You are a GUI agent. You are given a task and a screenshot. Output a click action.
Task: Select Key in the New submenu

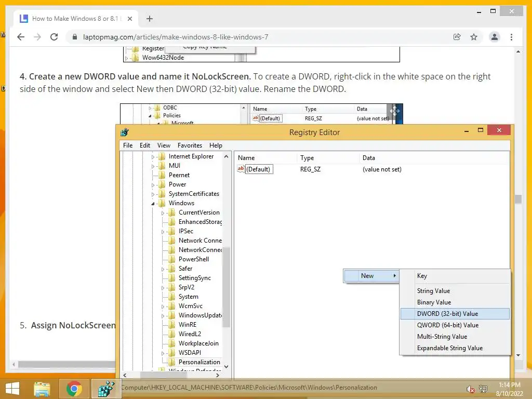tap(455, 276)
